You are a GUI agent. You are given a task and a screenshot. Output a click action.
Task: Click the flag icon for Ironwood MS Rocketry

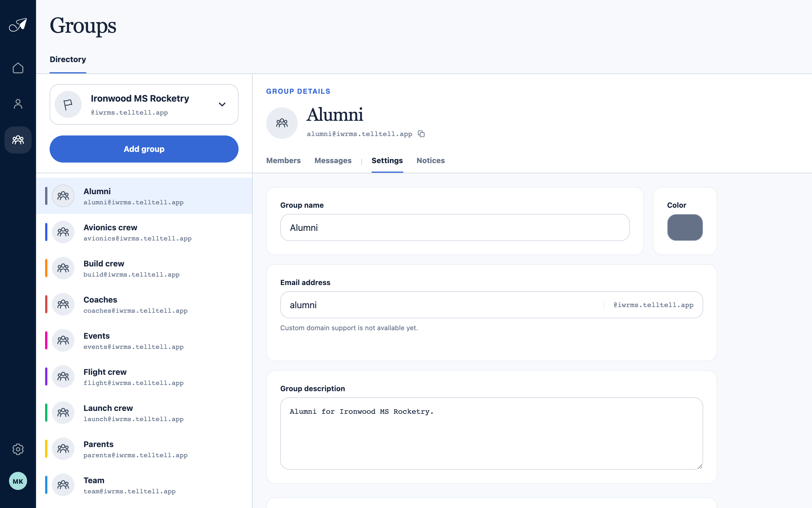(68, 104)
